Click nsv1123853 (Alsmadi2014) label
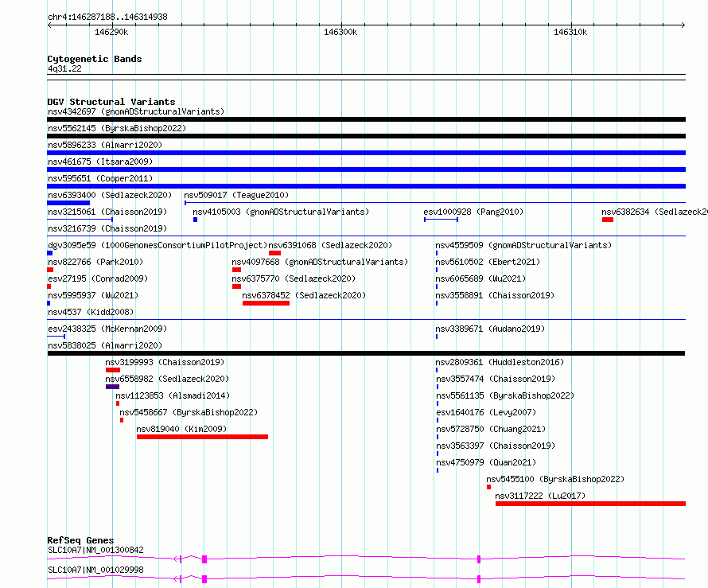The height and width of the screenshot is (588, 708). click(173, 395)
